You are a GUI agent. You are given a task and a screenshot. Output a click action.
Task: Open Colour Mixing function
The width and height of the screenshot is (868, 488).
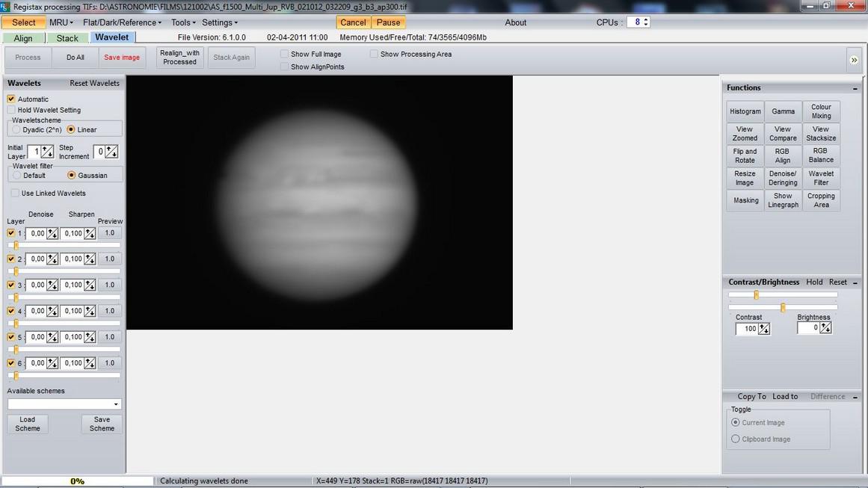pyautogui.click(x=821, y=111)
